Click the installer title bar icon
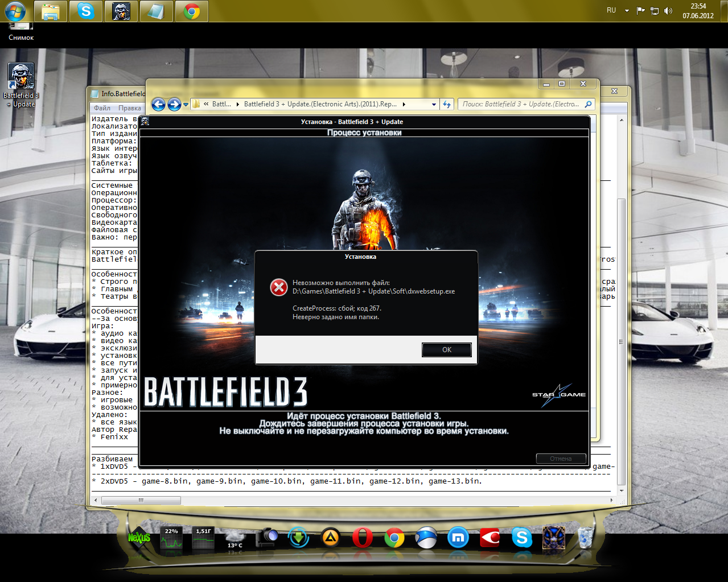Screen dimensions: 728x582 click(145, 121)
